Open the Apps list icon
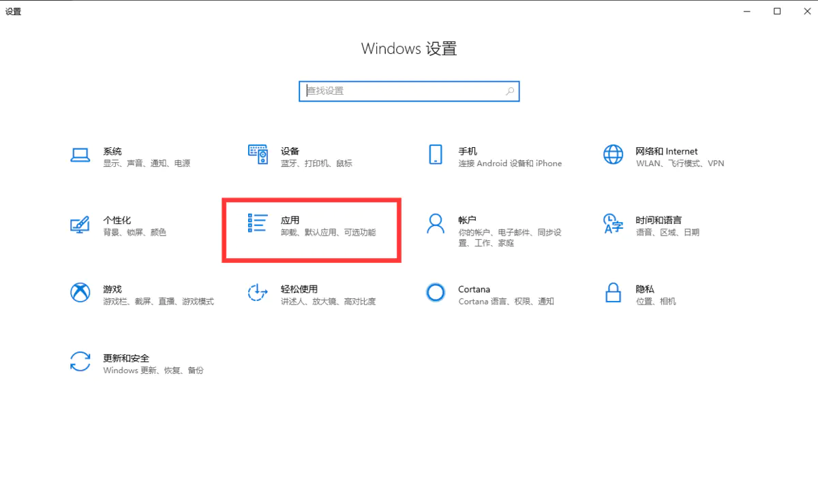This screenshot has height=504, width=818. (x=258, y=223)
